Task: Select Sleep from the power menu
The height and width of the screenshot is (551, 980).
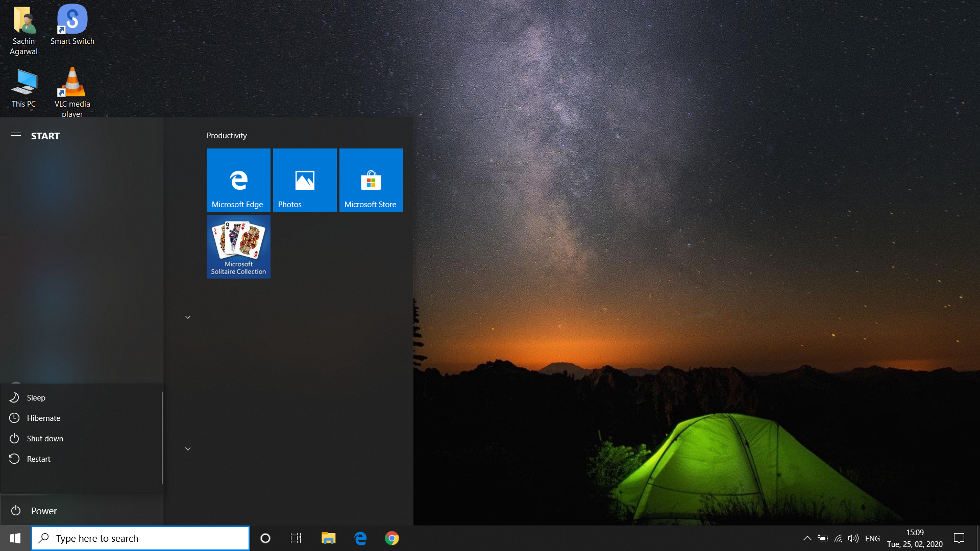Action: (36, 398)
